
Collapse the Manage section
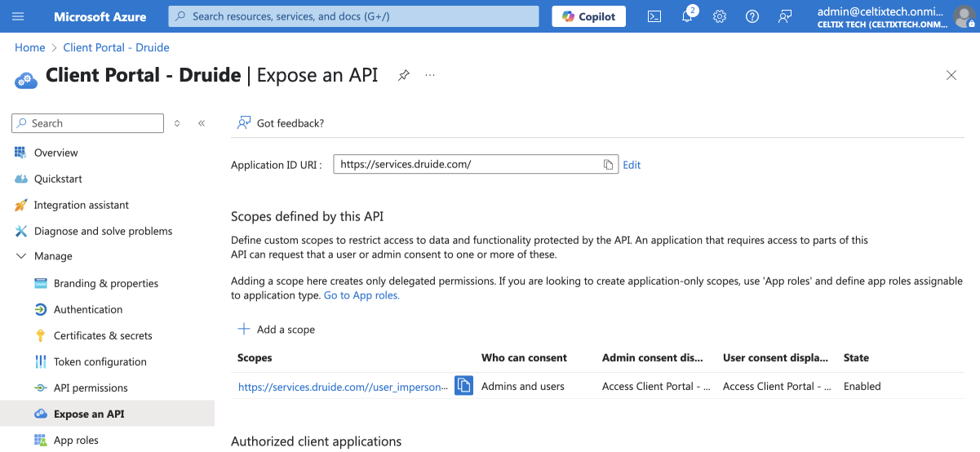coord(21,256)
